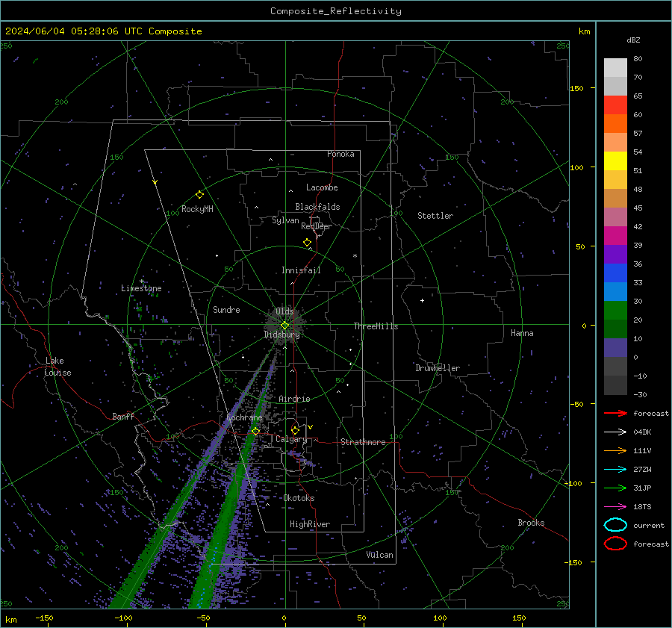Click the orange swatch between 60 and 57 dBZ
Screen dimensions: 672x628
tap(615, 124)
